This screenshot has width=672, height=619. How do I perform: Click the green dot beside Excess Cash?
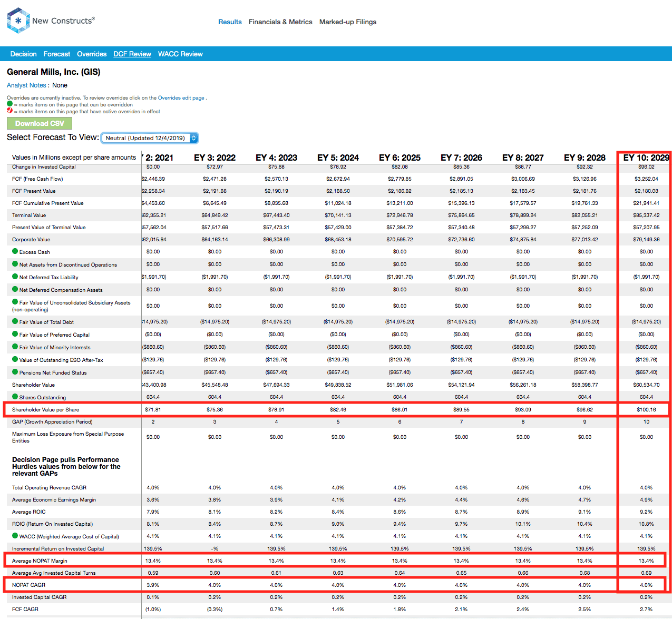15,251
